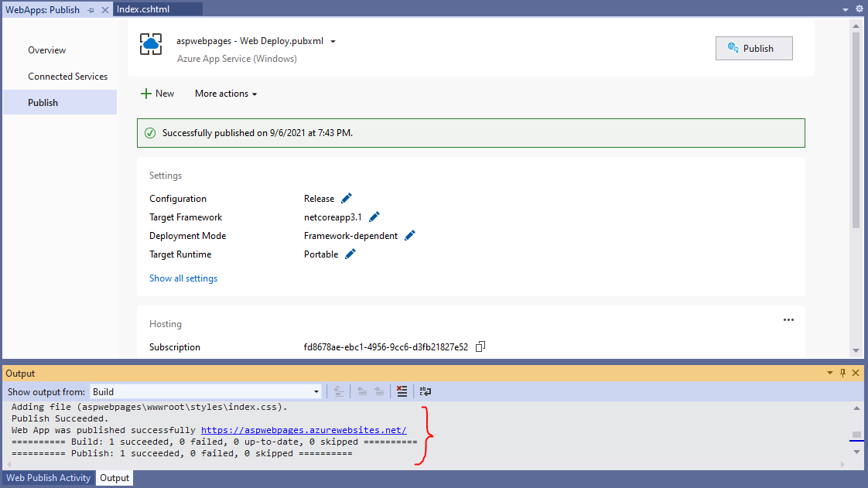Image resolution: width=868 pixels, height=488 pixels.
Task: Click the publish page scroll up arrow
Action: pos(856,26)
